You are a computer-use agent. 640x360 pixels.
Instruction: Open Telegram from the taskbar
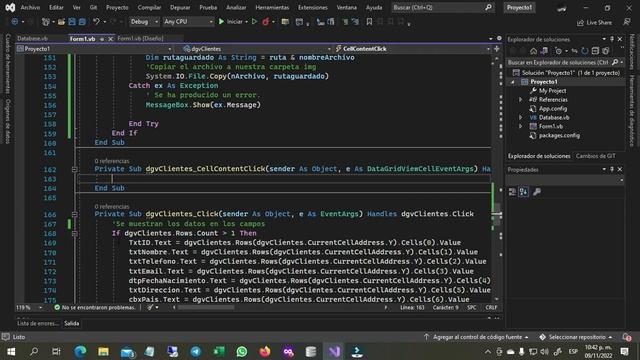click(x=196, y=351)
